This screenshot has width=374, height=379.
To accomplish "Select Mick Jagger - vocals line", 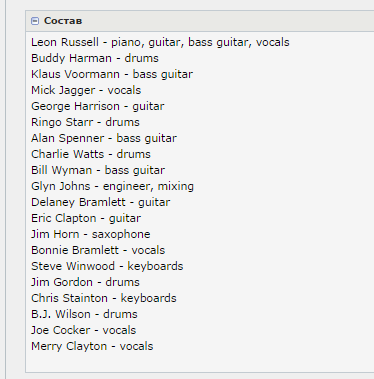I will pos(86,90).
